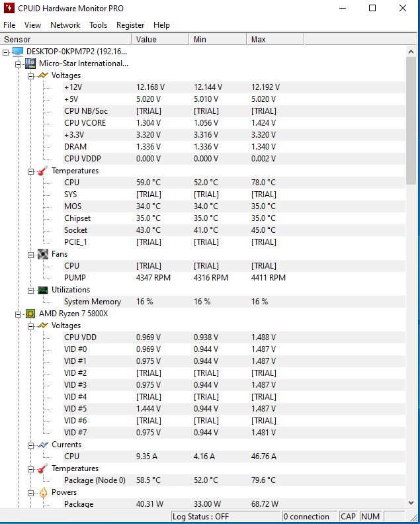Select the CPU VCORE row
The image size is (420, 524).
point(234,123)
